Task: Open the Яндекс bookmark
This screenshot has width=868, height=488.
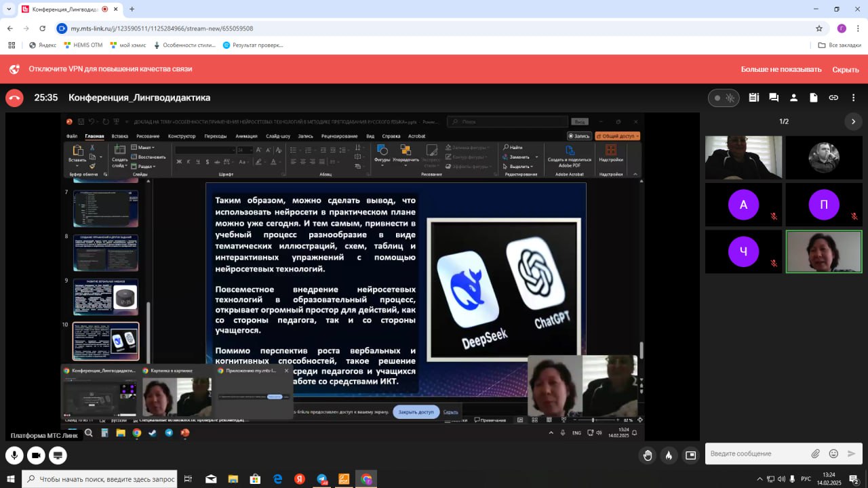Action: (x=43, y=45)
